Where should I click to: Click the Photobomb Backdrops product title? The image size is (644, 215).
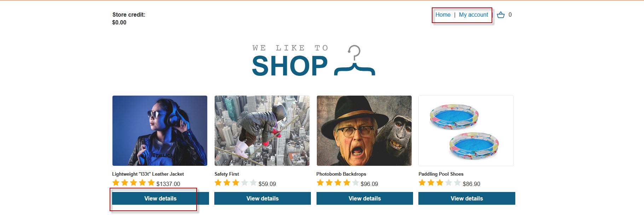point(341,174)
